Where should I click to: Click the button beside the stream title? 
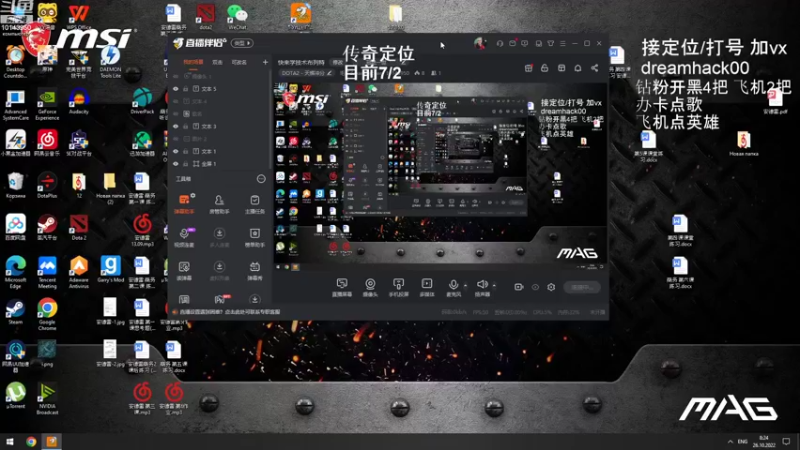[338, 62]
